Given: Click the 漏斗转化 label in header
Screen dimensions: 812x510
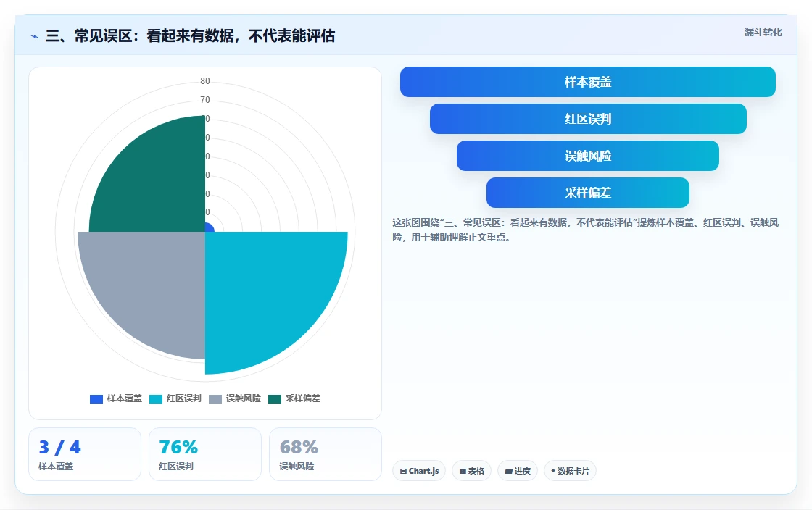Looking at the screenshot, I should [763, 32].
